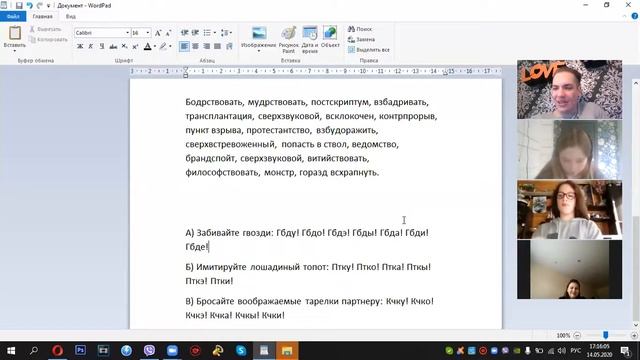Image resolution: width=640 pixels, height=360 pixels.
Task: Open quick access toolbar customization arrow
Action: tap(49, 6)
